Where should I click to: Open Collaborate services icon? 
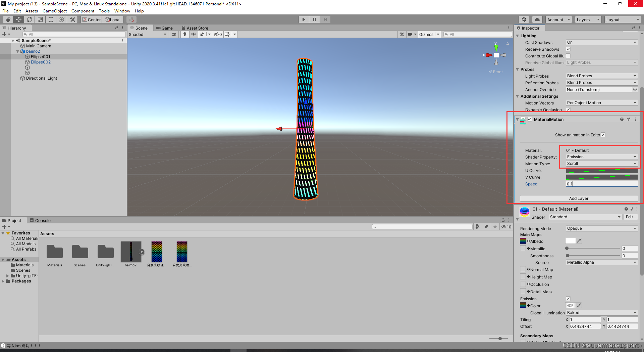[524, 19]
